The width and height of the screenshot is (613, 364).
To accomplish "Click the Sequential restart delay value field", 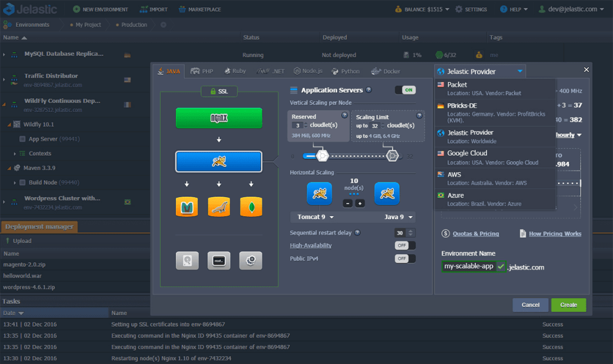I will (400, 233).
